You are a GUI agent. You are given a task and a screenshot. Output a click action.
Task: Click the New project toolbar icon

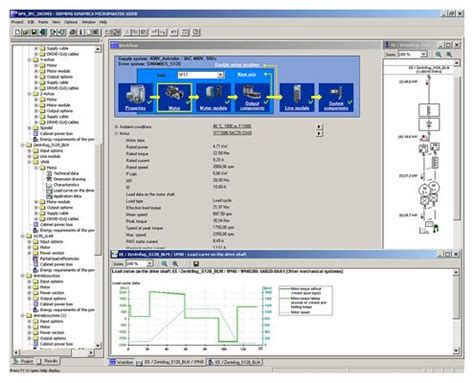click(x=17, y=32)
